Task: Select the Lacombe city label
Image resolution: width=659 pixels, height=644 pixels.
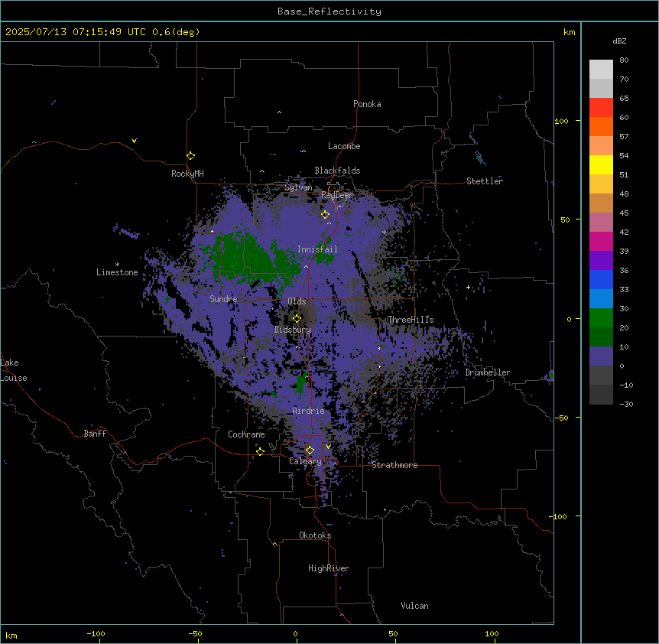Action: (x=344, y=146)
